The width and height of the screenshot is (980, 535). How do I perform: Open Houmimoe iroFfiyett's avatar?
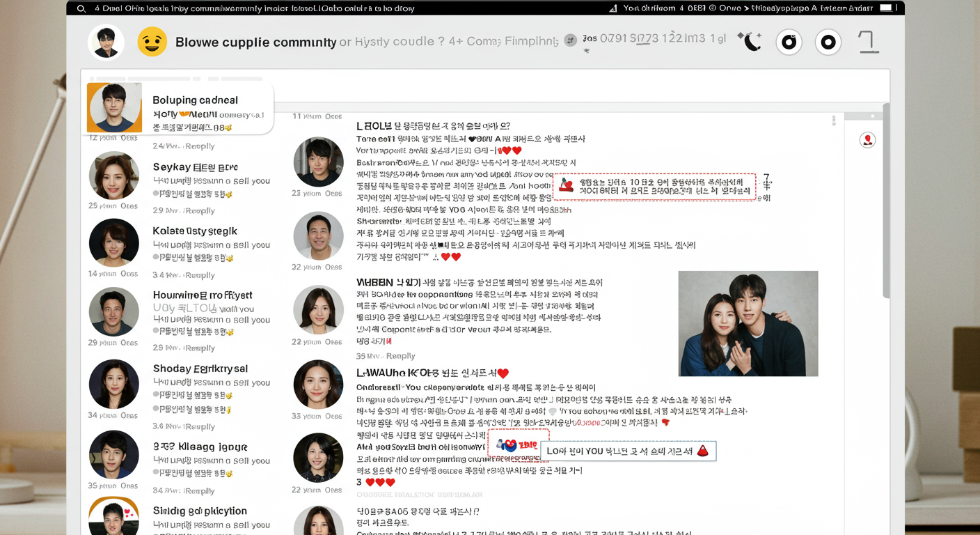point(114,311)
